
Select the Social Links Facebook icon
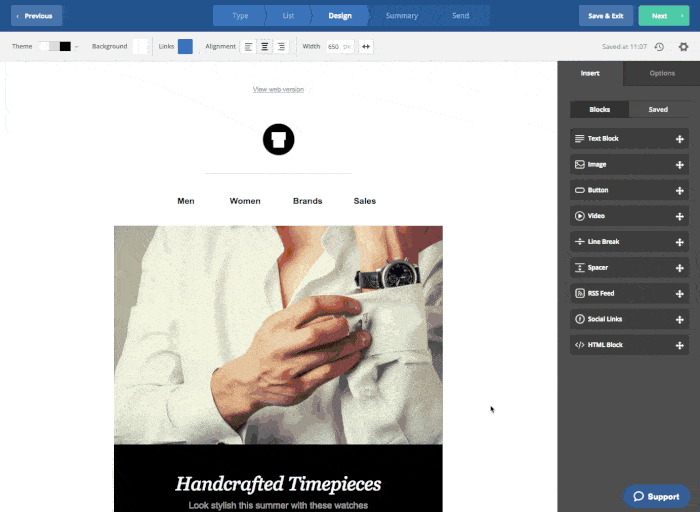(x=579, y=319)
